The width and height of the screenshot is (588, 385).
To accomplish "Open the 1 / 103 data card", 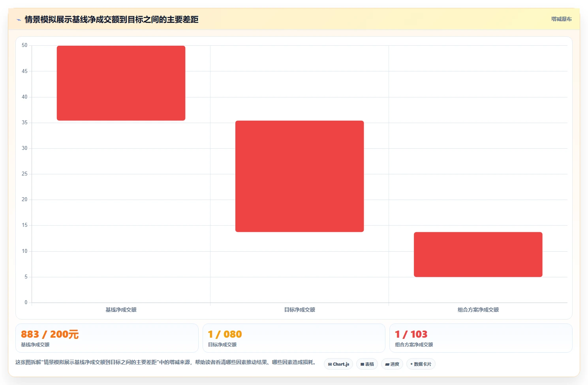I will click(x=481, y=338).
